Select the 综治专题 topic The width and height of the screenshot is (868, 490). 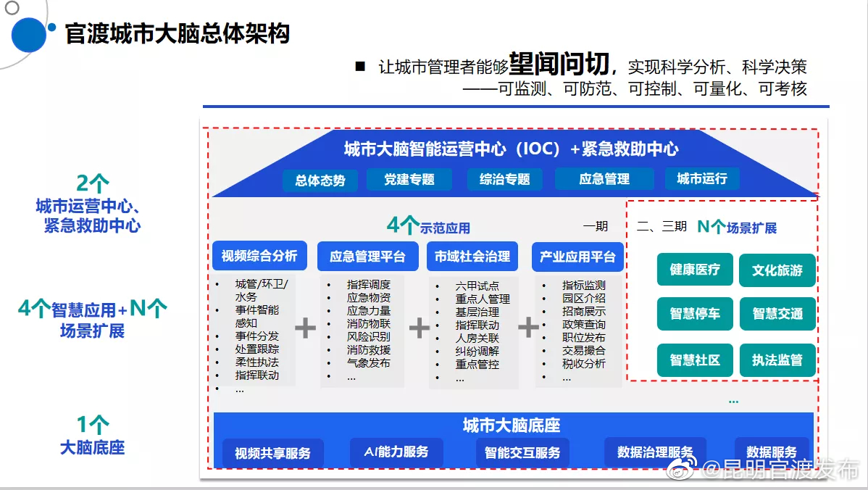tap(504, 179)
